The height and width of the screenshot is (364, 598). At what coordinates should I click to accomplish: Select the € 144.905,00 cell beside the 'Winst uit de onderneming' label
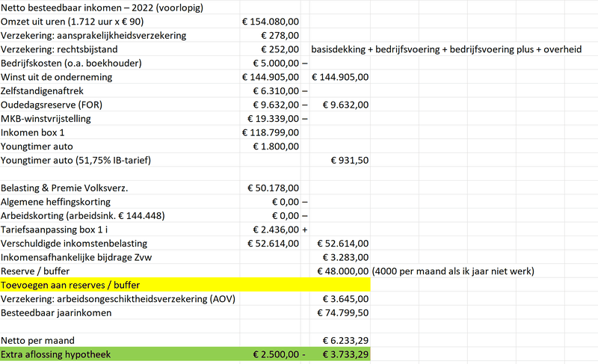coord(271,77)
